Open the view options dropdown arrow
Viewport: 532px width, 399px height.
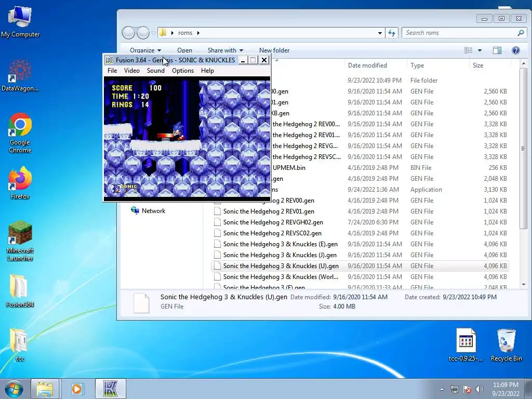tap(480, 50)
